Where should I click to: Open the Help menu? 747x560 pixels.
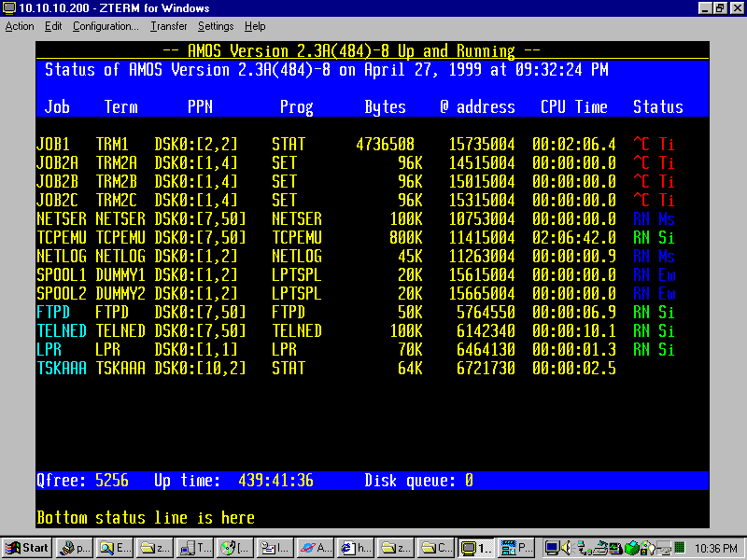[x=255, y=26]
